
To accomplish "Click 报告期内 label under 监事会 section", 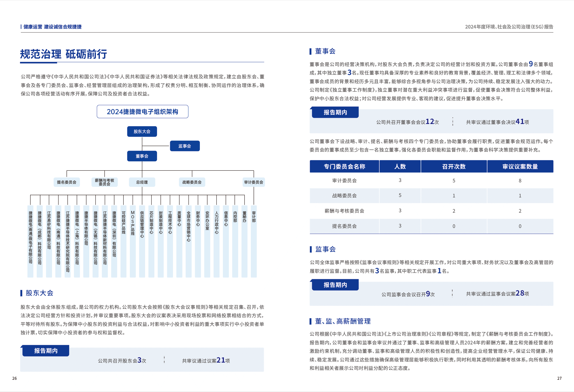I will click(x=335, y=285).
